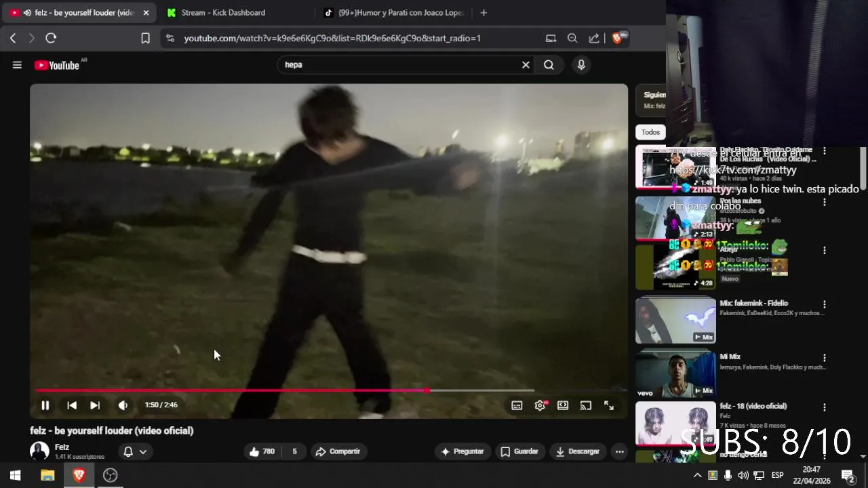The image size is (868, 488).
Task: Expand notification options chevron
Action: (x=143, y=451)
